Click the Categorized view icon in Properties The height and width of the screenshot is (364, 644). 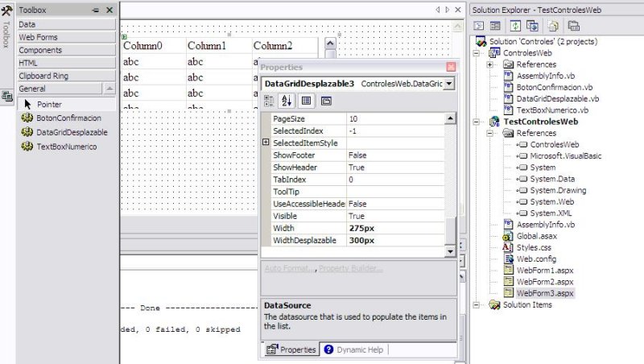(269, 101)
